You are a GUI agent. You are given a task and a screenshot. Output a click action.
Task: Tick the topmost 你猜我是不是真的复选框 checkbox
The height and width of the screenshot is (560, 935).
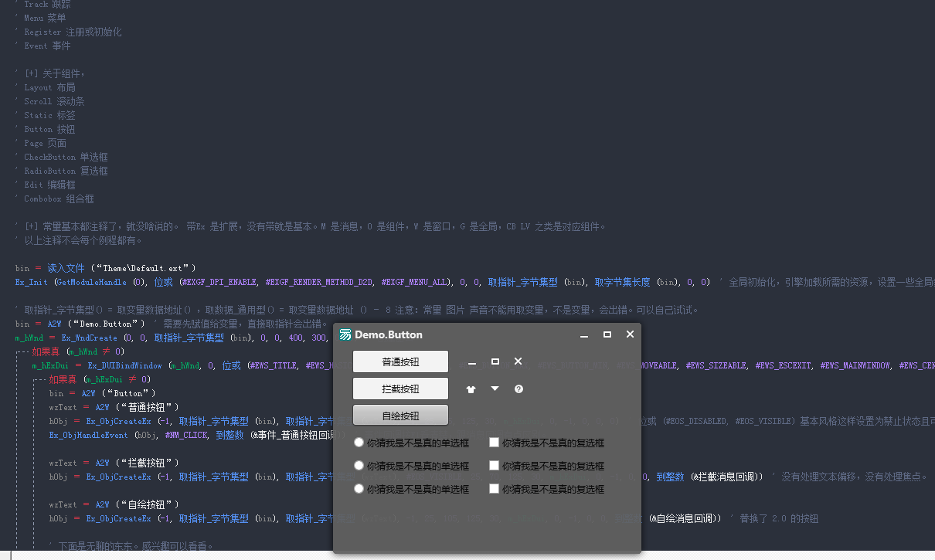pos(494,443)
